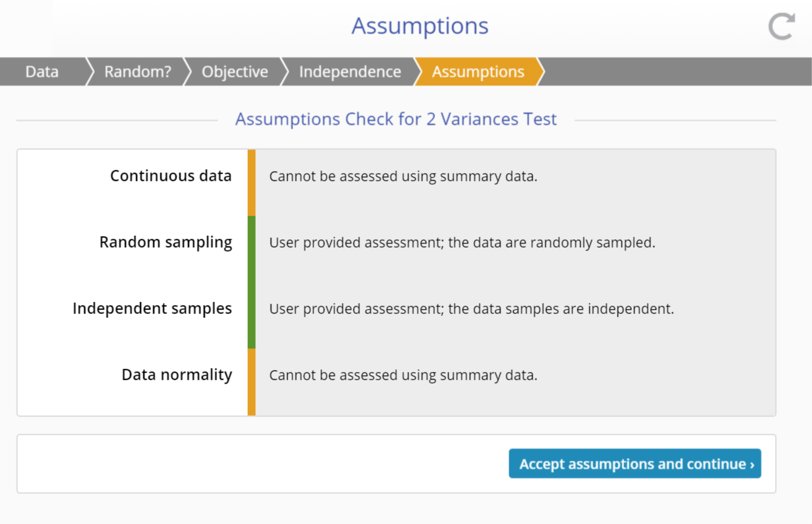Image resolution: width=812 pixels, height=524 pixels.
Task: Select the Random sampling label
Action: [x=165, y=242]
